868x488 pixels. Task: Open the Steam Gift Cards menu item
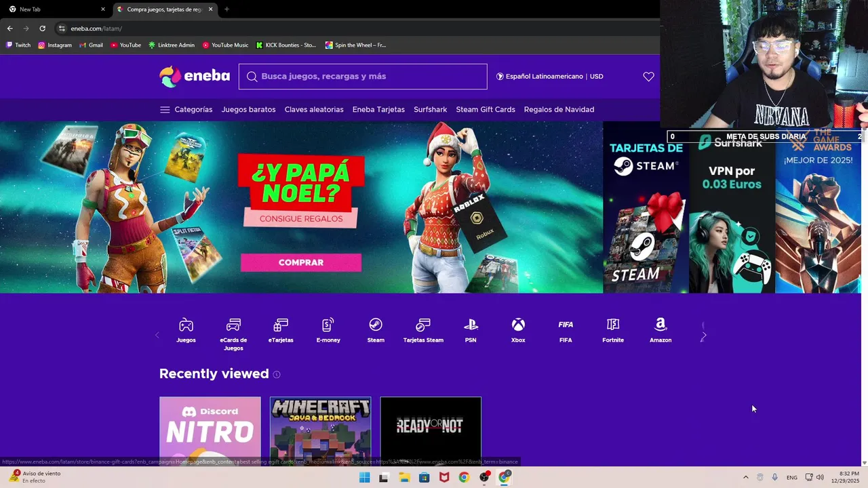click(486, 110)
